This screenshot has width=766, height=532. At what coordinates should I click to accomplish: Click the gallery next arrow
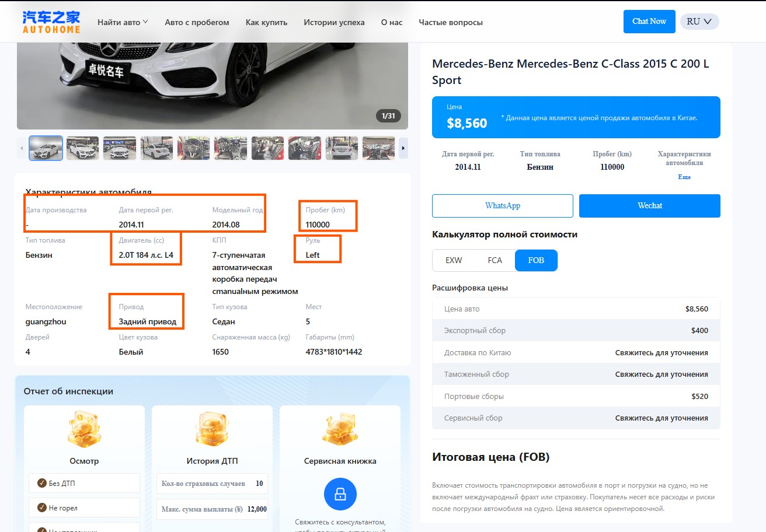click(x=403, y=148)
